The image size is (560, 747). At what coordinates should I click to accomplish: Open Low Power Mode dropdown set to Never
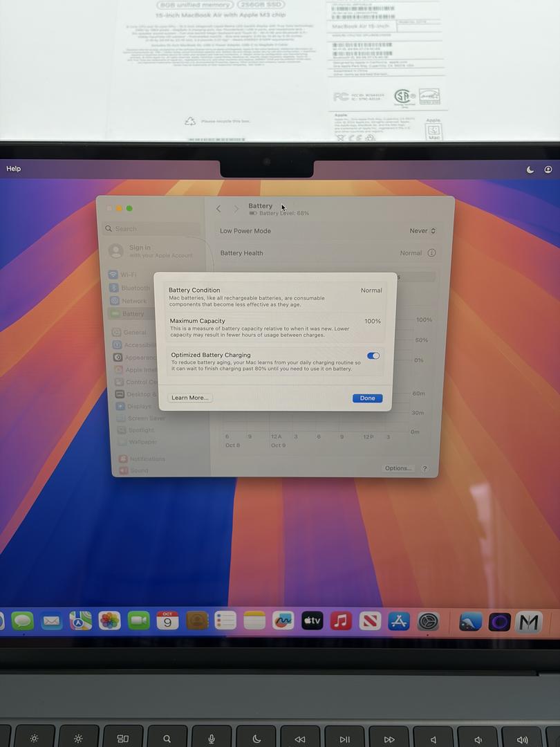point(422,231)
